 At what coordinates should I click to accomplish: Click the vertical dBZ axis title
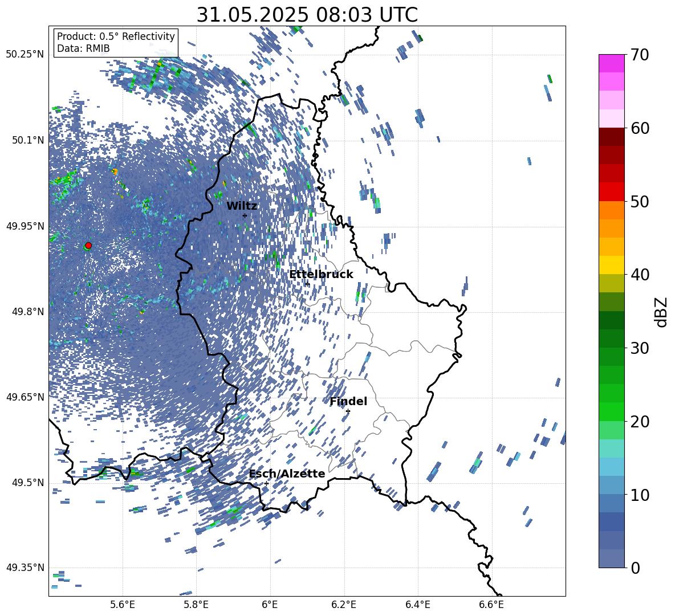(x=661, y=312)
